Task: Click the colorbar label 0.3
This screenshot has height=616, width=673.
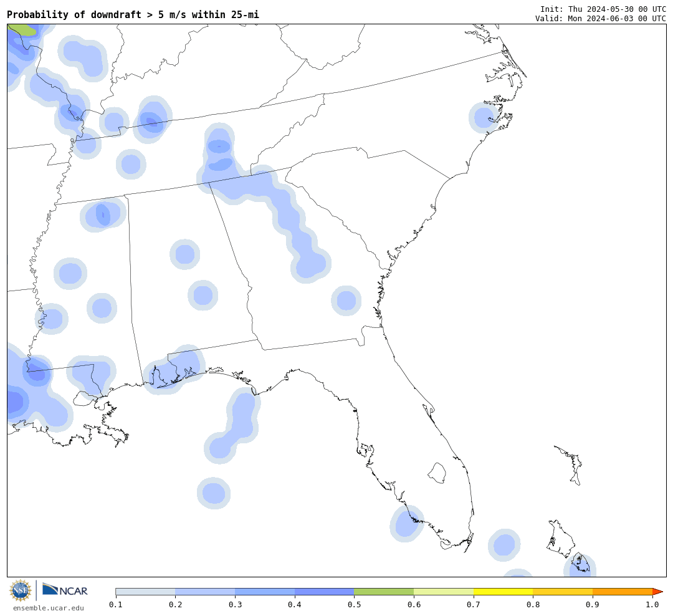Action: click(x=235, y=605)
